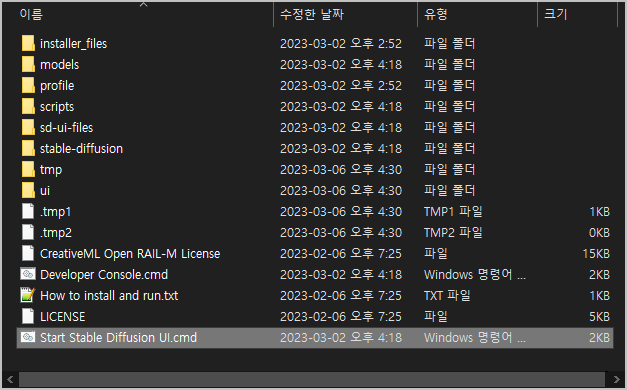The height and width of the screenshot is (390, 627).
Task: Click the sort direction arrow above 이름 column
Action: [144, 5]
